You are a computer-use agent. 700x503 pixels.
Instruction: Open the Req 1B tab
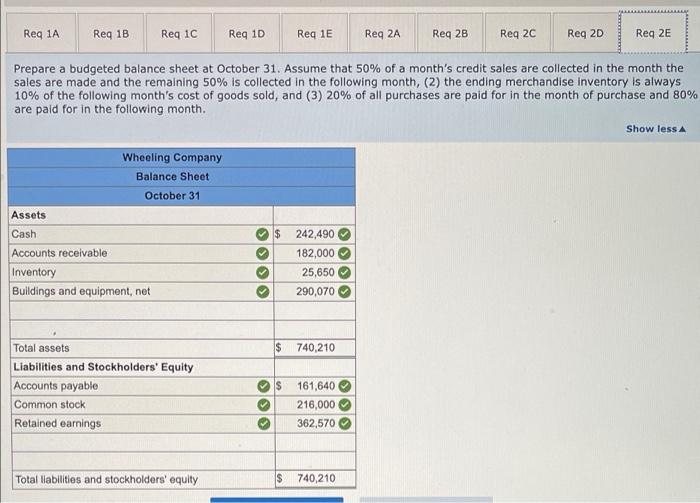pos(111,33)
